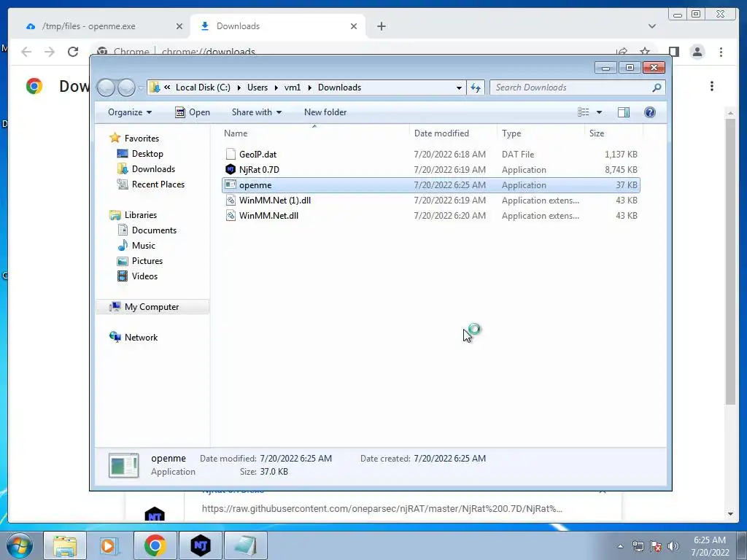The width and height of the screenshot is (747, 560).
Task: Open Recent Places in sidebar
Action: pyautogui.click(x=158, y=184)
